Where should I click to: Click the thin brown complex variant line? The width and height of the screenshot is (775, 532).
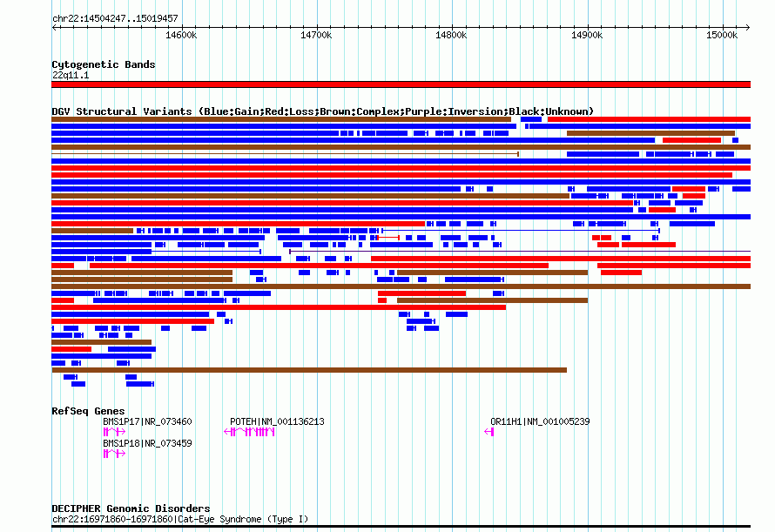[x=286, y=154]
